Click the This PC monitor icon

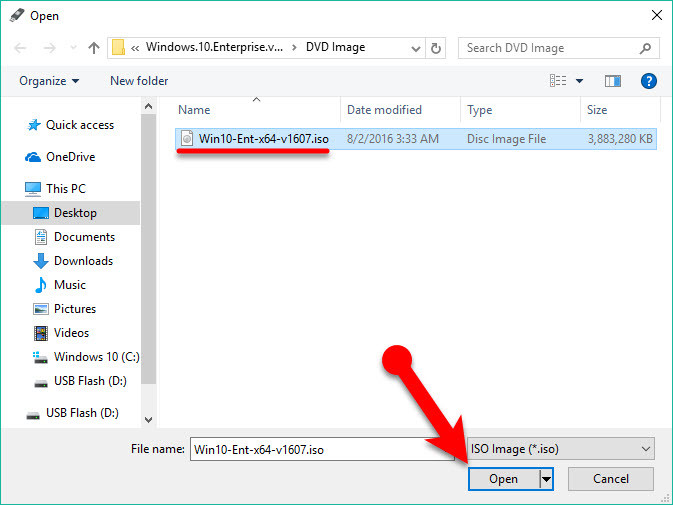pyautogui.click(x=33, y=188)
